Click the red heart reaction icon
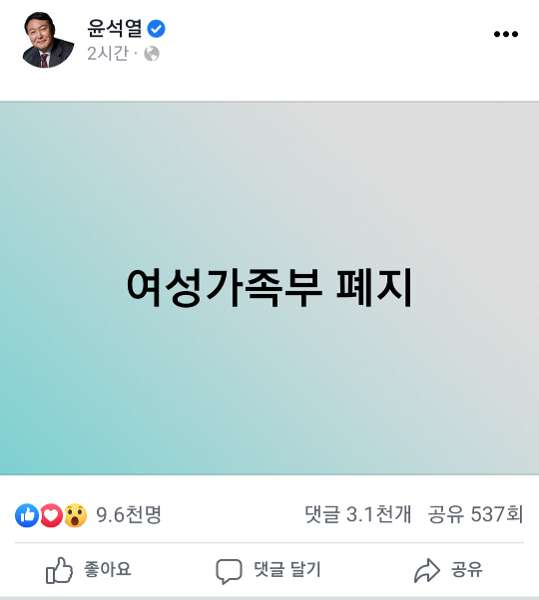539x600 pixels. pos(51,515)
